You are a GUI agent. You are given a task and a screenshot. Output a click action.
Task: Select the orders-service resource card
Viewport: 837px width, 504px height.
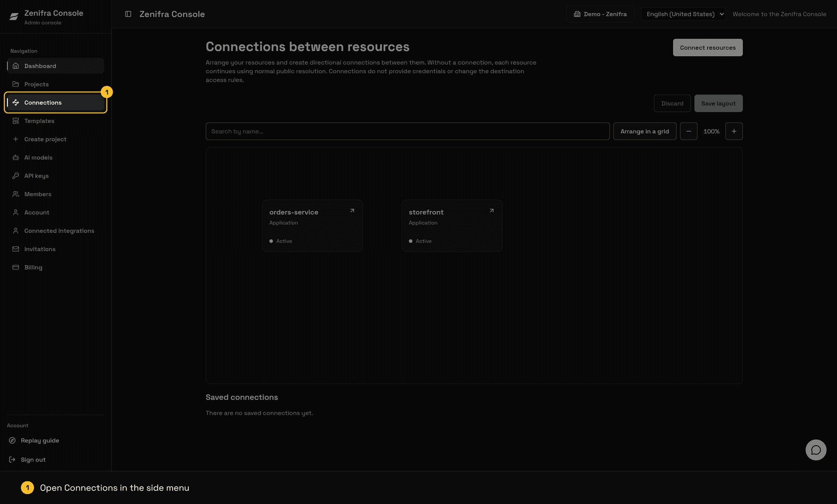coord(313,226)
